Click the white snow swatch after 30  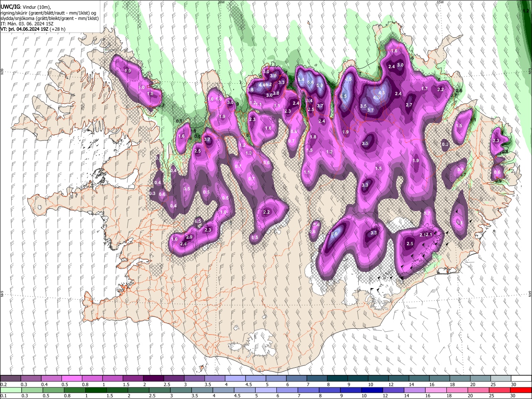coord(521,379)
